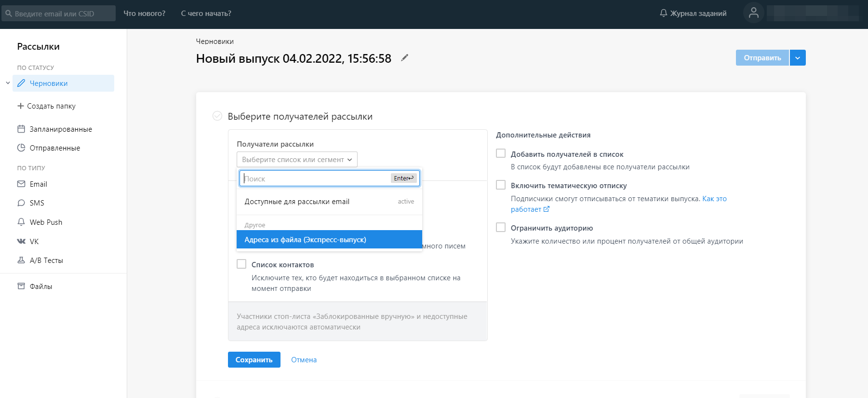The width and height of the screenshot is (868, 398).
Task: Open the Как это работает link
Action: coord(714,198)
